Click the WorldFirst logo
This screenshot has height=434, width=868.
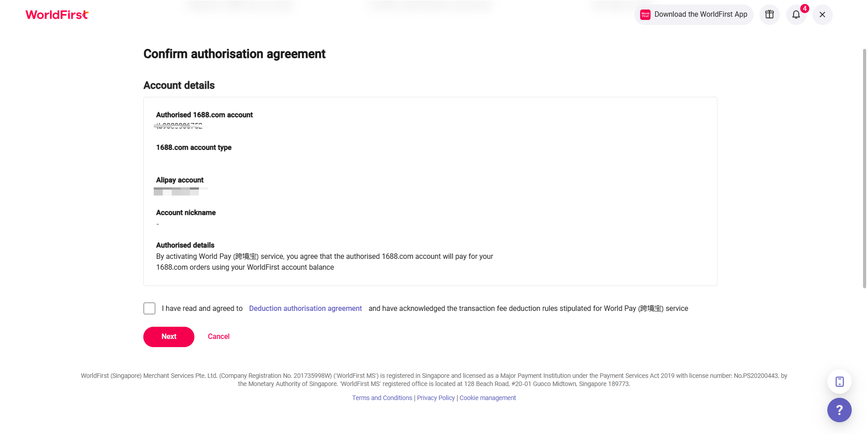point(57,15)
